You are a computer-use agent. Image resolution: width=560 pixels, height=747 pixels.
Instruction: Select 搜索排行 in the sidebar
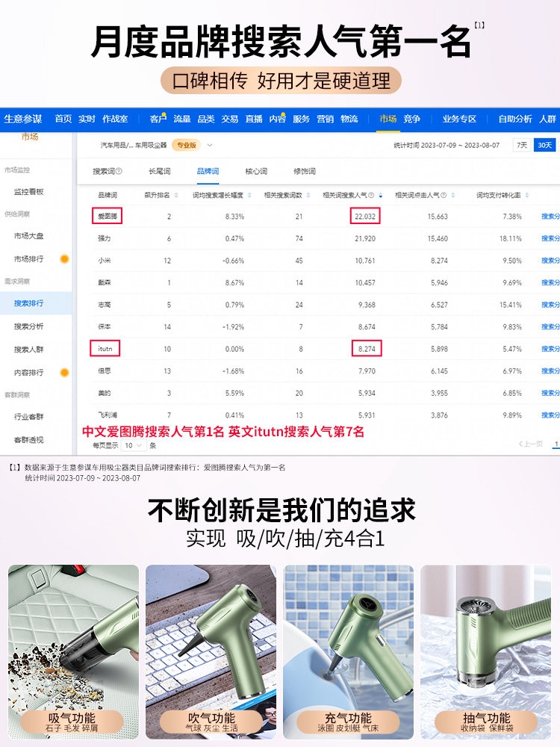[28, 303]
